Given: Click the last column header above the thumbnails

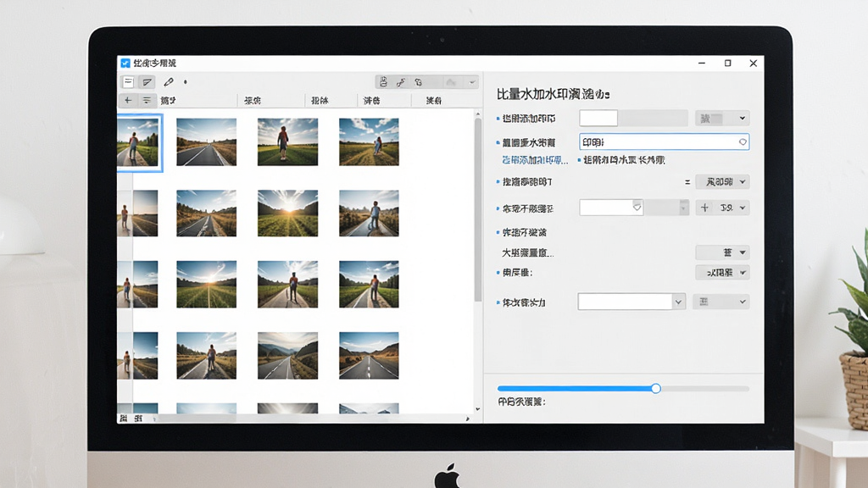Looking at the screenshot, I should pos(433,100).
